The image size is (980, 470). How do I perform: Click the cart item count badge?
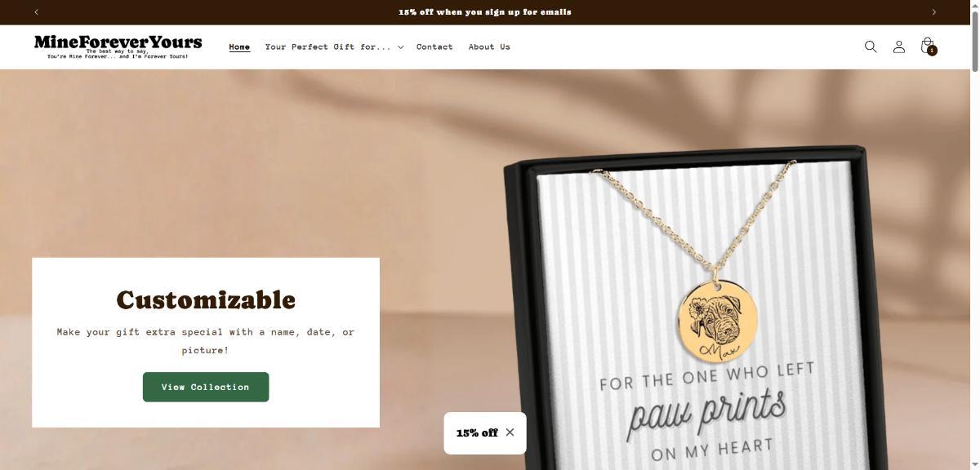pyautogui.click(x=932, y=51)
